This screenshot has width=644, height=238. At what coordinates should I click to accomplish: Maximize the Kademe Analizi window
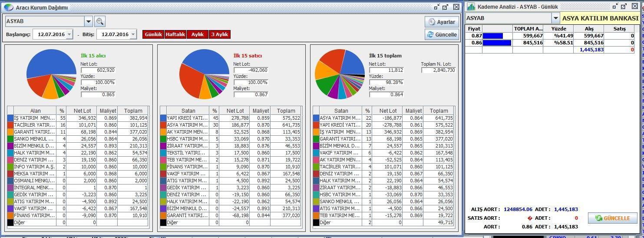(x=624, y=7)
